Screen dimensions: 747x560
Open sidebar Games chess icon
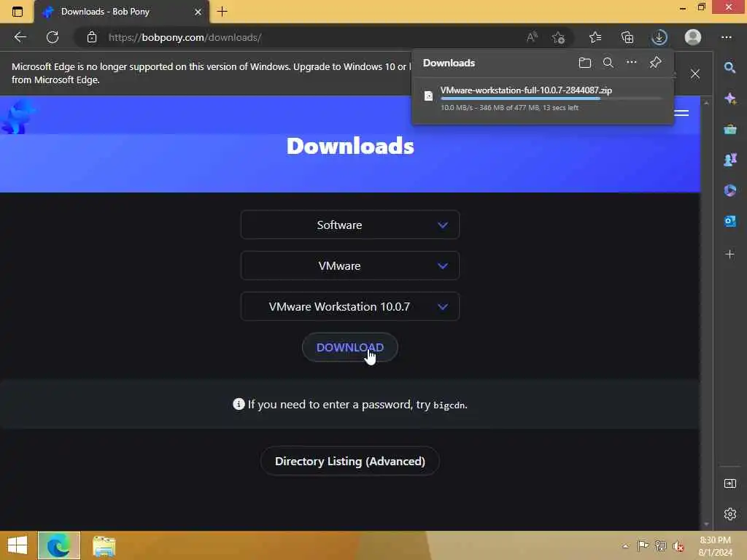click(x=729, y=160)
